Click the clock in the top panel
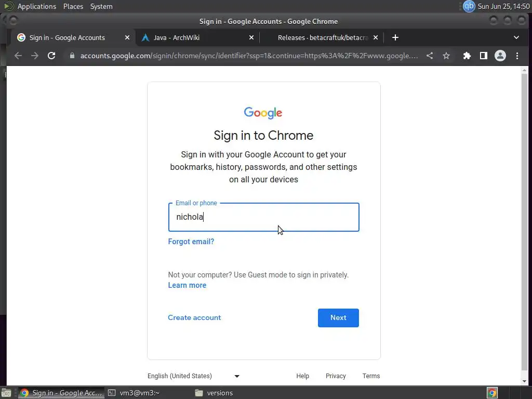The height and width of the screenshot is (399, 532). click(x=503, y=6)
